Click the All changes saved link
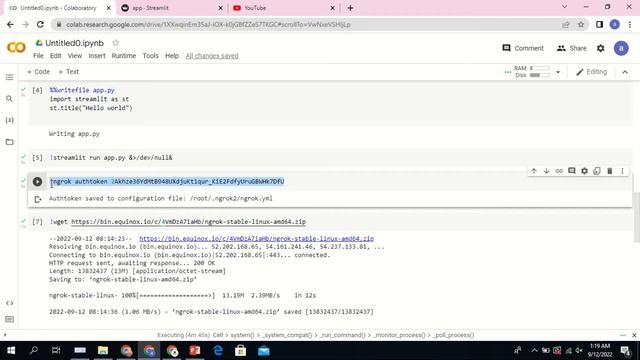 (212, 56)
